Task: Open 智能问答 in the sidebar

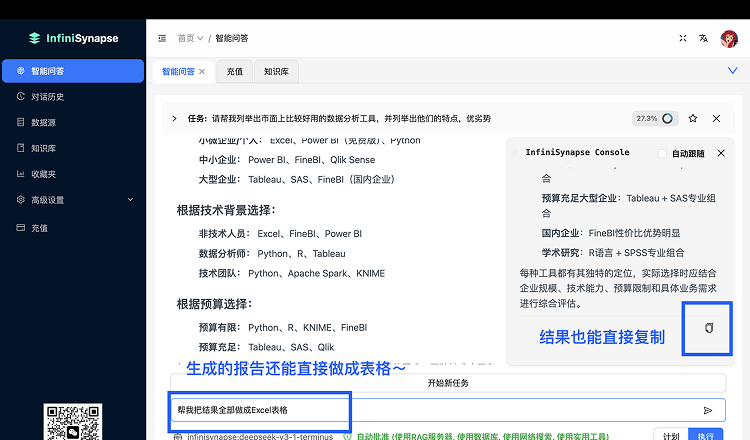Action: pyautogui.click(x=73, y=71)
